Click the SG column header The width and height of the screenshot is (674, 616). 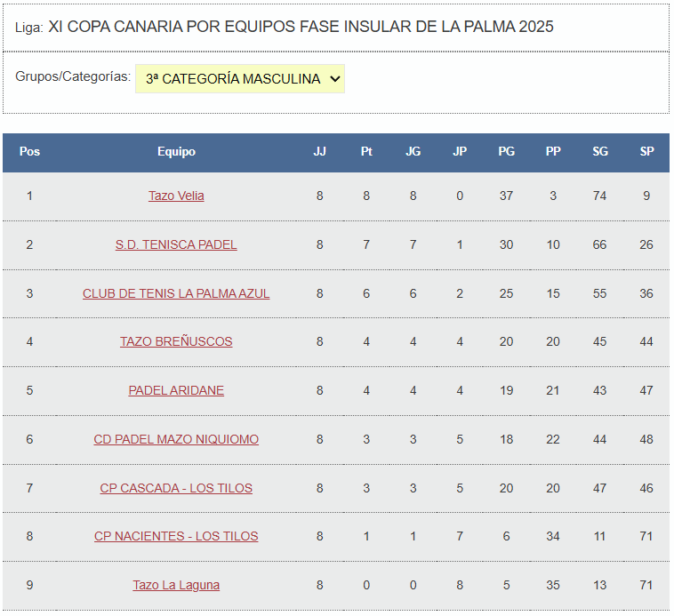coord(600,152)
